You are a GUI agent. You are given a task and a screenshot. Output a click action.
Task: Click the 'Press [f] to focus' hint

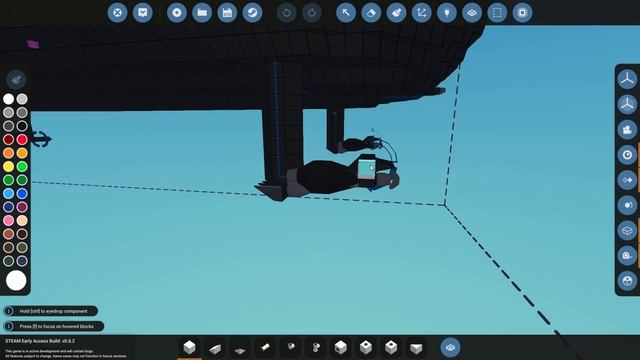pyautogui.click(x=54, y=326)
